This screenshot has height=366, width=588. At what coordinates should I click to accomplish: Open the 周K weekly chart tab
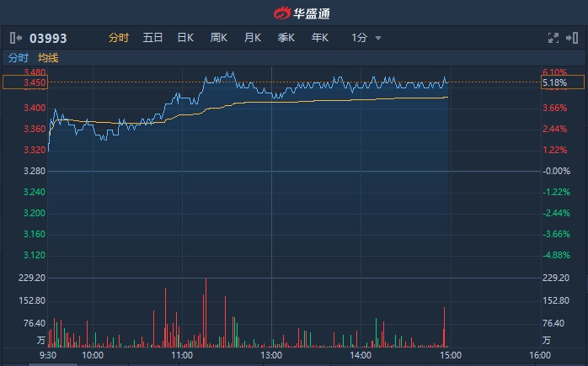219,38
